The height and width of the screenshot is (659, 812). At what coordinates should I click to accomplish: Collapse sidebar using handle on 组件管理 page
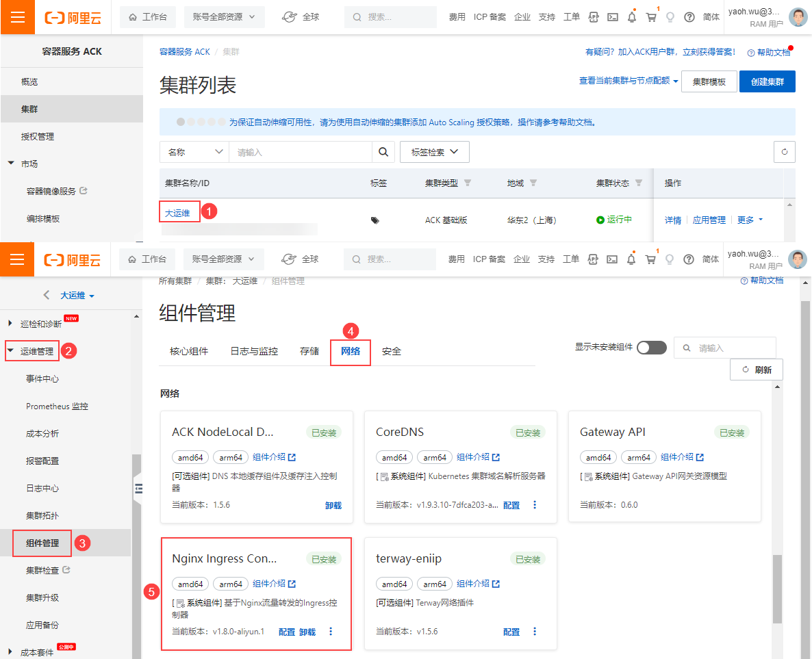[x=138, y=488]
